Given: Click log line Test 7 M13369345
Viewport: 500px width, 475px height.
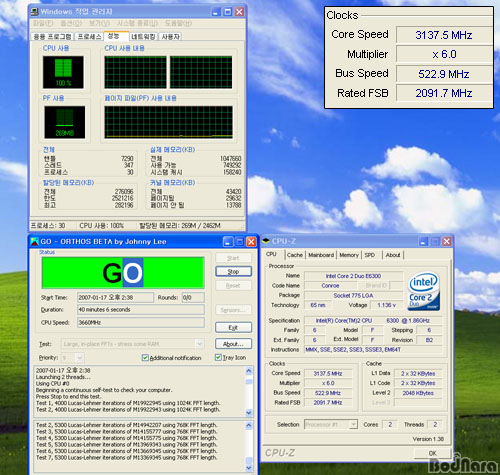Looking at the screenshot, I should point(127,458).
